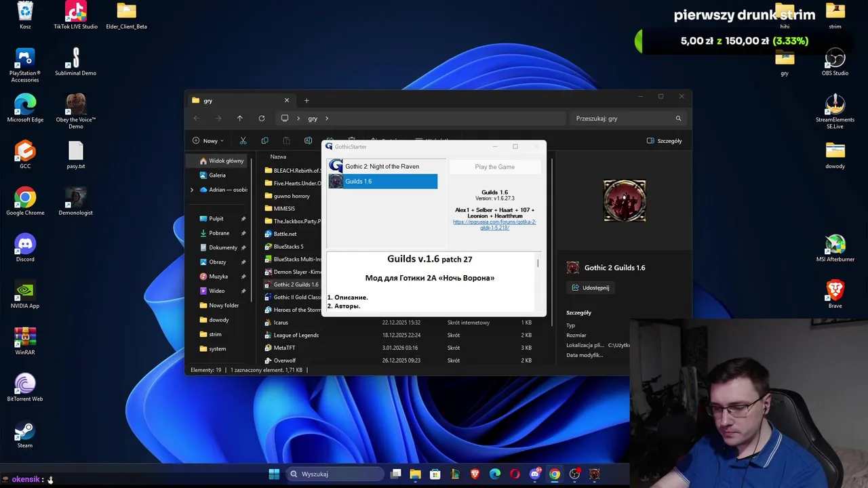Open the Nowy dropdown in Explorer toolbar
This screenshot has width=868, height=488.
point(208,140)
